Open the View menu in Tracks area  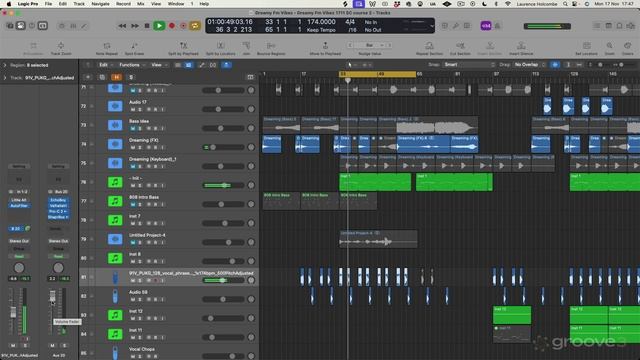158,65
